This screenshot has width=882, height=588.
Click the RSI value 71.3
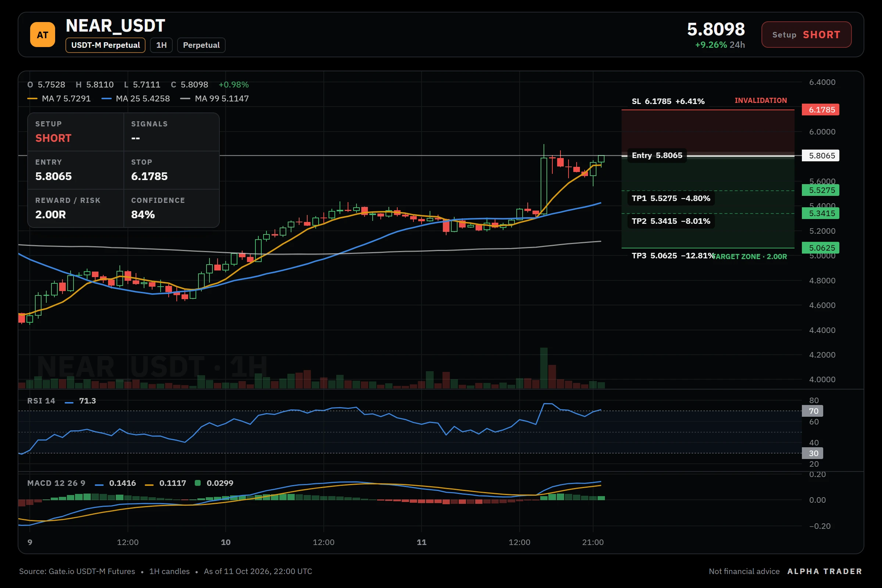87,401
